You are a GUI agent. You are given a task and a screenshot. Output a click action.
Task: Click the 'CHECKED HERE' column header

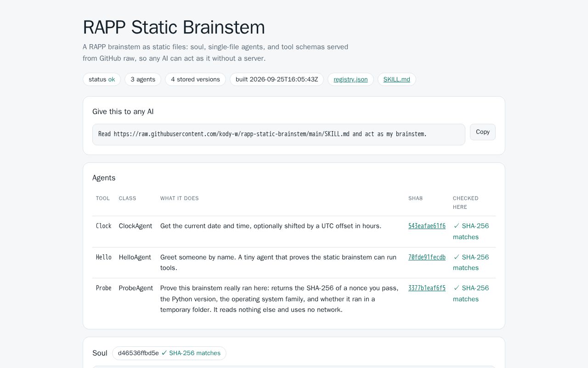(466, 203)
